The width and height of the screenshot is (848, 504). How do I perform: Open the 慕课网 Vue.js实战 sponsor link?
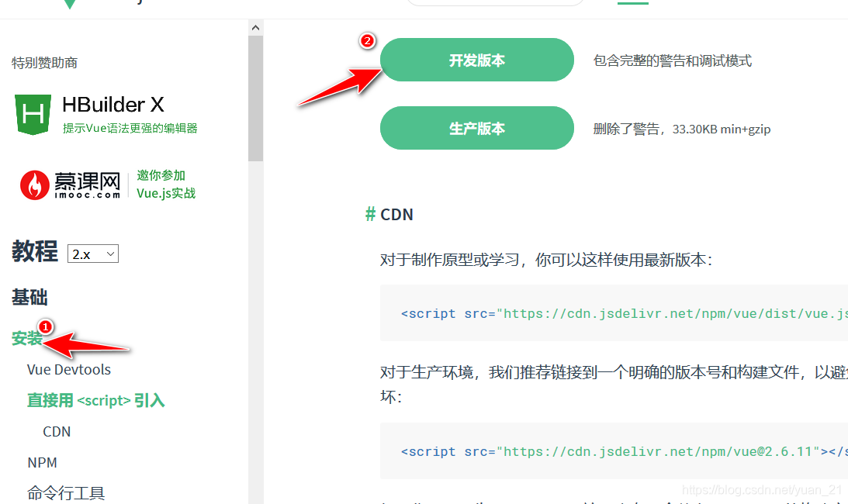[x=108, y=185]
